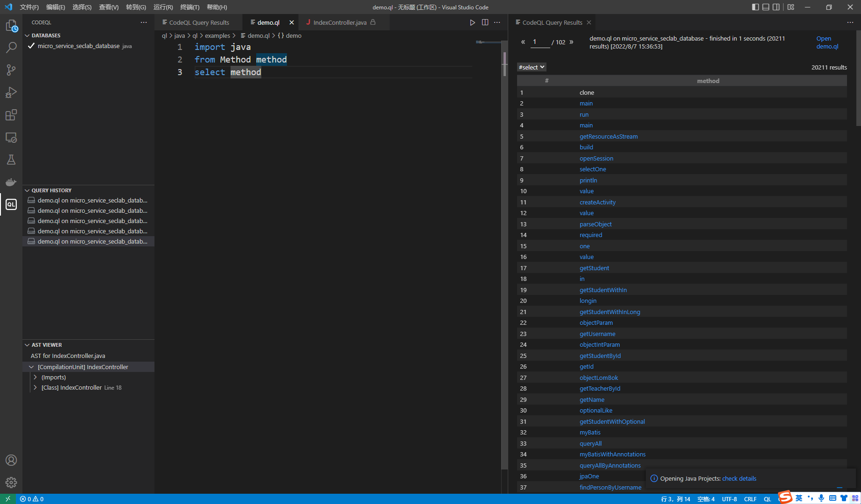Click line and column status item
The width and height of the screenshot is (861, 504).
(x=675, y=499)
